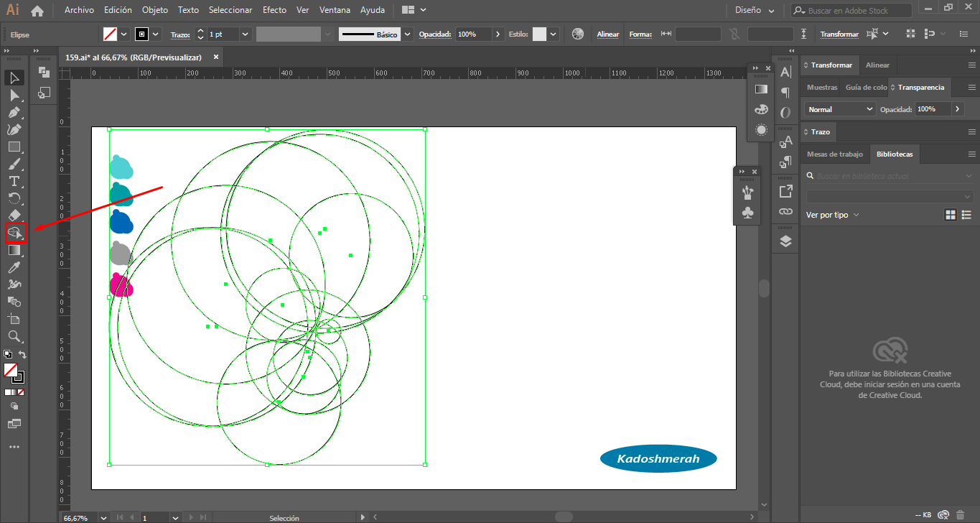Image resolution: width=980 pixels, height=523 pixels.
Task: Open the Color Guide palette icon
Action: point(761,110)
